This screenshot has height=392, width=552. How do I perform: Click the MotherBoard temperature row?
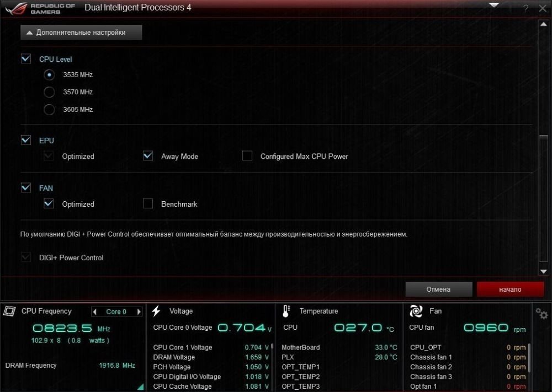click(339, 347)
